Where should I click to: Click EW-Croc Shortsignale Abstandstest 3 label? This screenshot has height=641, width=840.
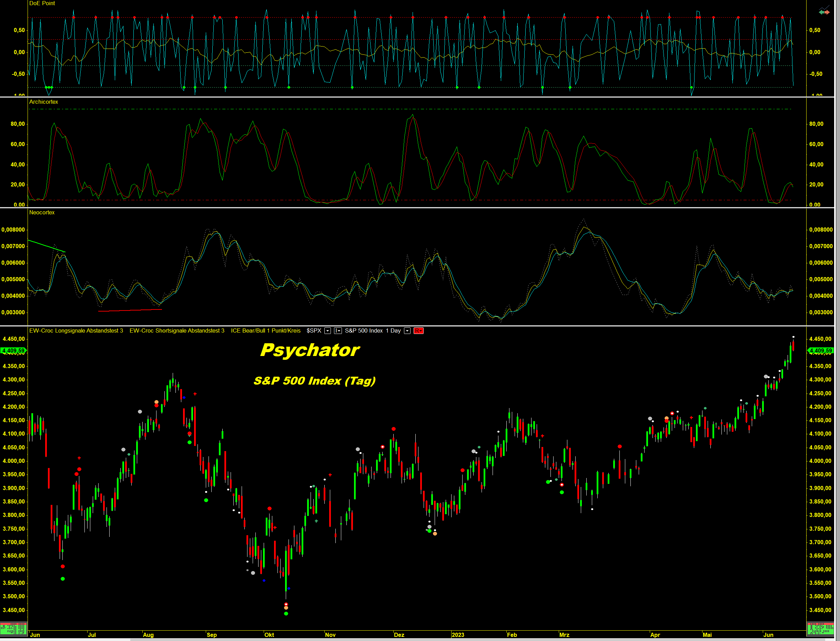click(x=177, y=331)
